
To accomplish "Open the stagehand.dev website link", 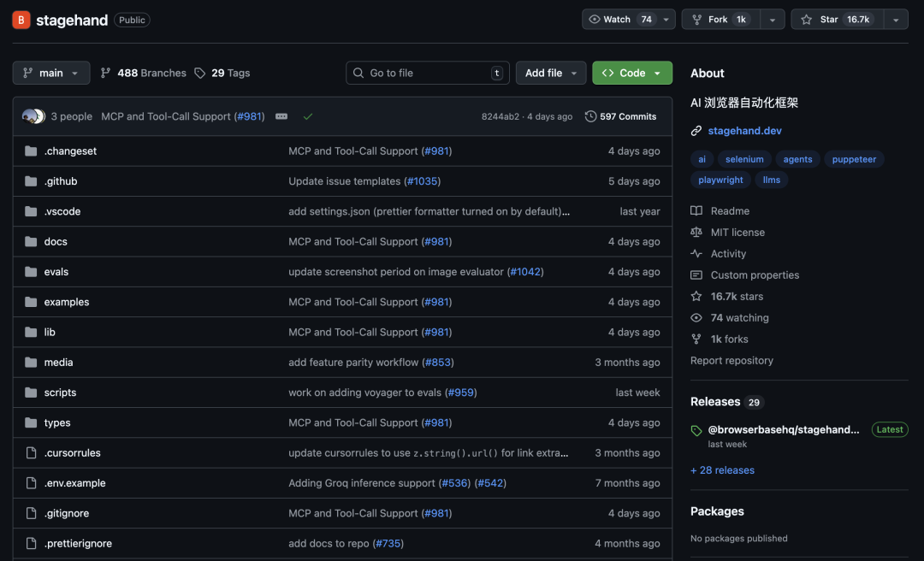I will coord(744,131).
